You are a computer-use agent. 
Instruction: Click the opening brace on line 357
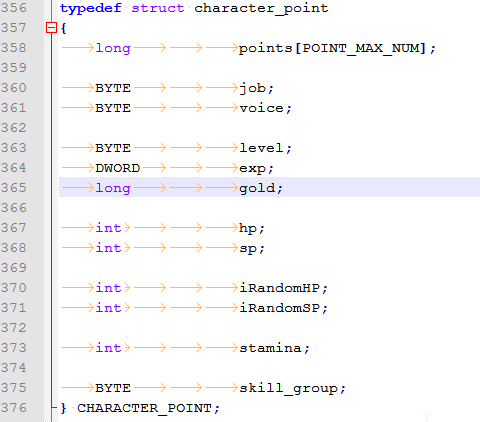coord(64,28)
